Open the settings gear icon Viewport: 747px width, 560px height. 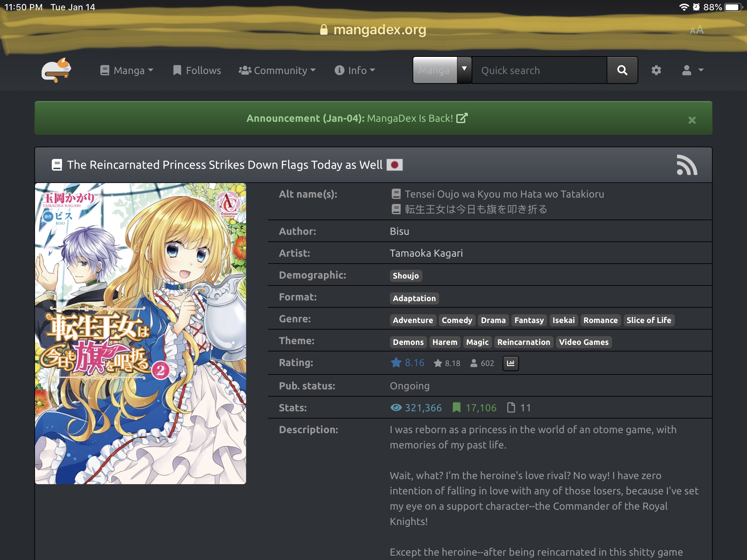656,70
